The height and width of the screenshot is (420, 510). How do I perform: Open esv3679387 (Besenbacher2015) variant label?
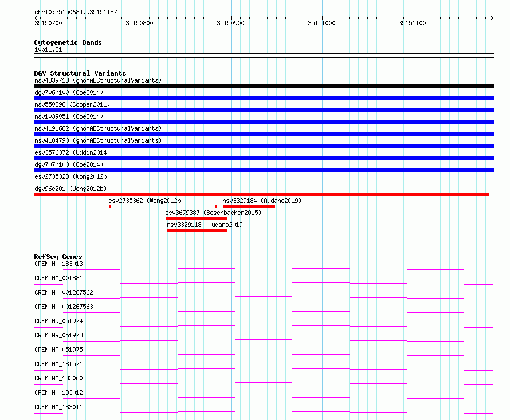point(213,213)
